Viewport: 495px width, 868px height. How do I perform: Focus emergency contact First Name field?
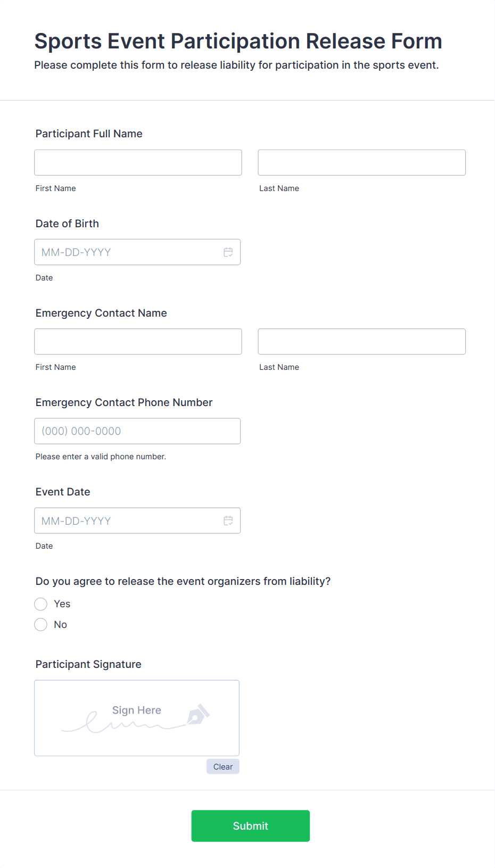click(138, 342)
